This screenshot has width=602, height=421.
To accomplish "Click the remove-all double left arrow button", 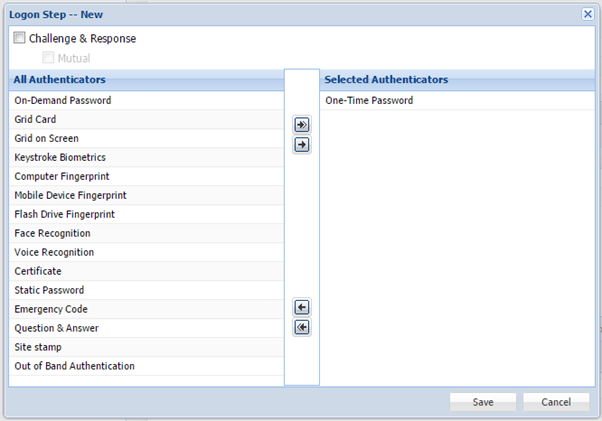I will [302, 327].
